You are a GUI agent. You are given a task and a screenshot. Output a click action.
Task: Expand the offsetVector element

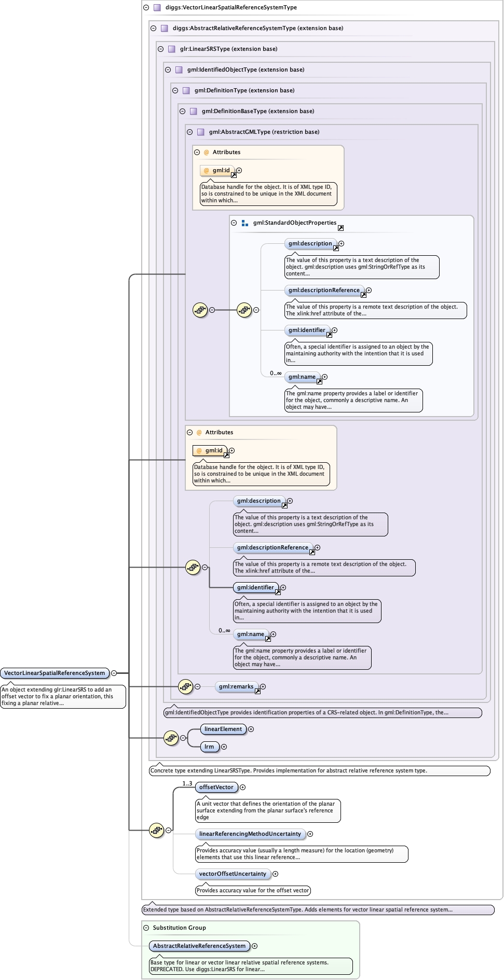(x=242, y=787)
